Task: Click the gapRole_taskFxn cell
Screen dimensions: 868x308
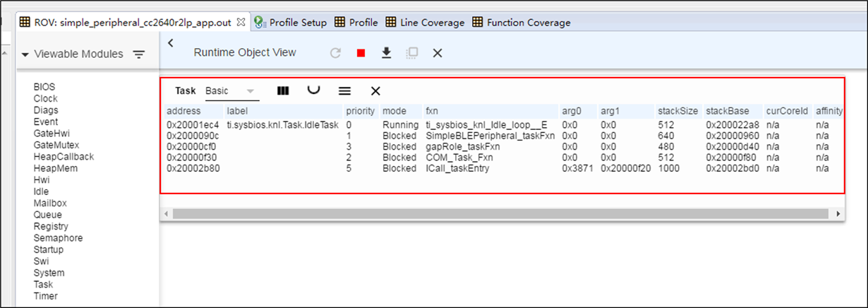Action: point(462,146)
